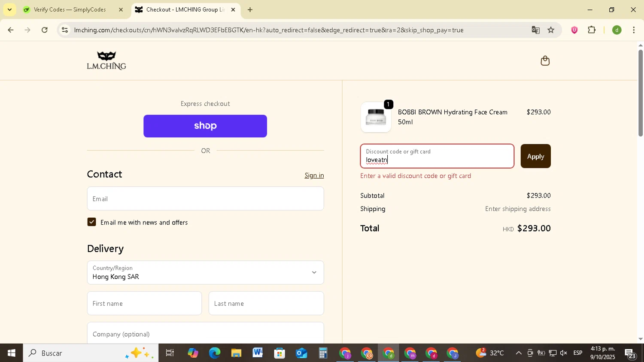Image resolution: width=644 pixels, height=362 pixels.
Task: Open Microsoft Store from the taskbar
Action: (279, 353)
